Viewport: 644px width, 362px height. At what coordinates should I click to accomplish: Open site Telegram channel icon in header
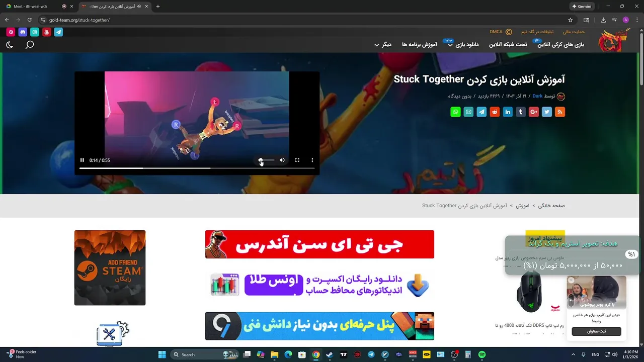click(x=58, y=32)
